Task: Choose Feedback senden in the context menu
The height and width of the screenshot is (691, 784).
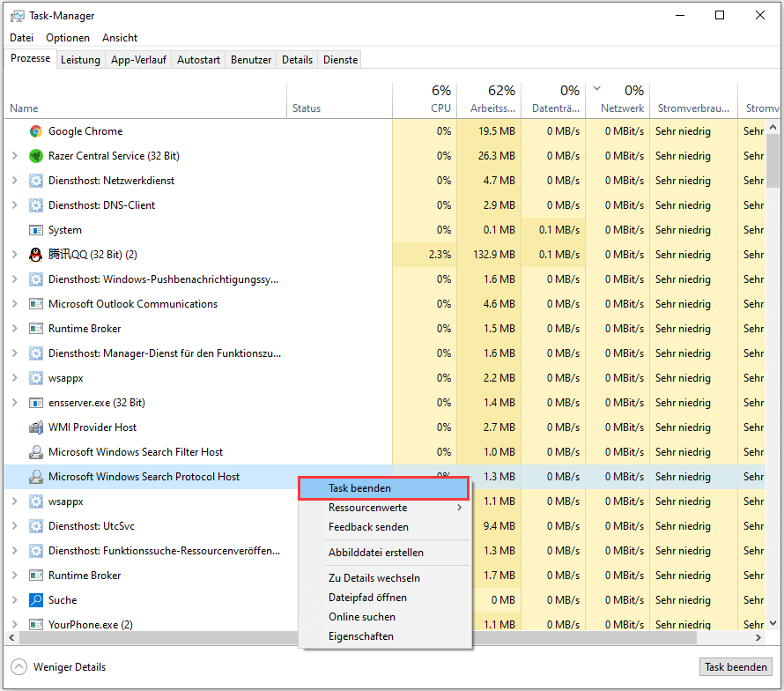Action: [385, 527]
